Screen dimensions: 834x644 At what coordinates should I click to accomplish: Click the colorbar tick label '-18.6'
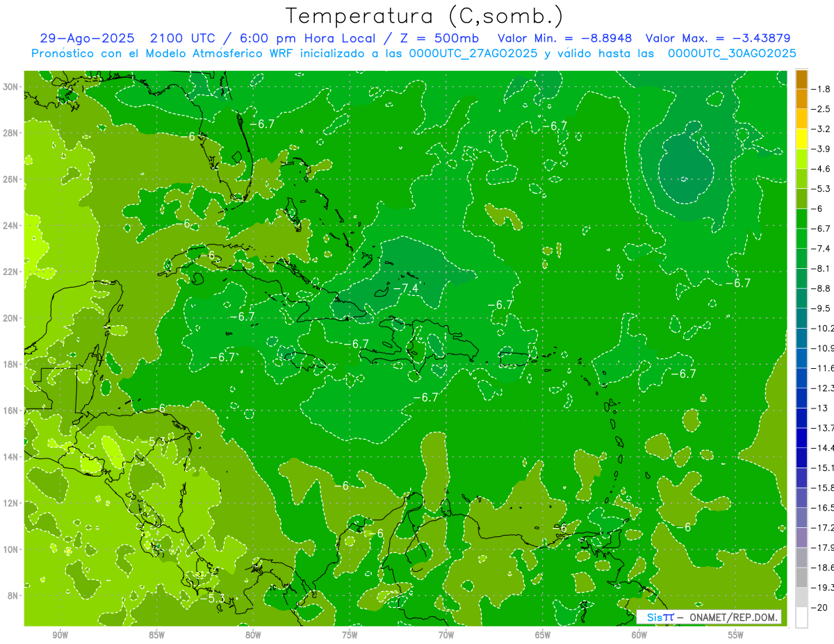point(822,567)
